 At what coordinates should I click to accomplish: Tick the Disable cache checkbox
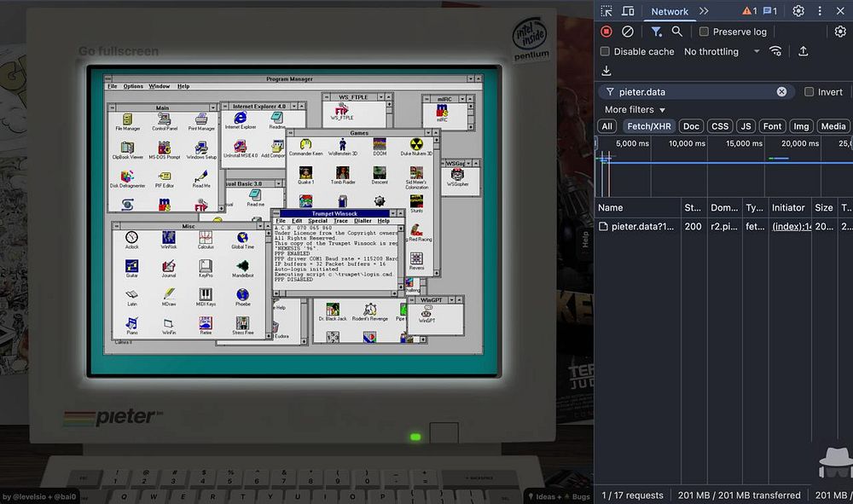(x=605, y=51)
